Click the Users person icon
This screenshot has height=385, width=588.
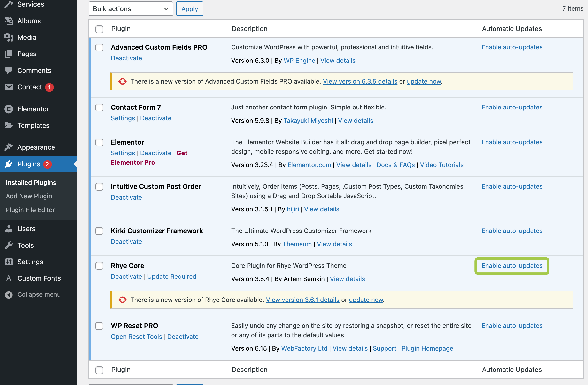[9, 229]
